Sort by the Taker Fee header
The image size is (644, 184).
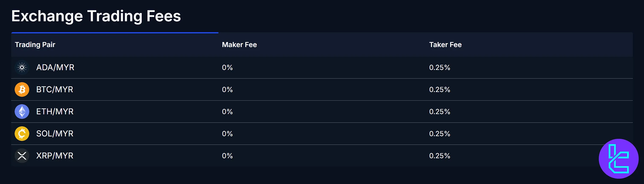coord(445,45)
